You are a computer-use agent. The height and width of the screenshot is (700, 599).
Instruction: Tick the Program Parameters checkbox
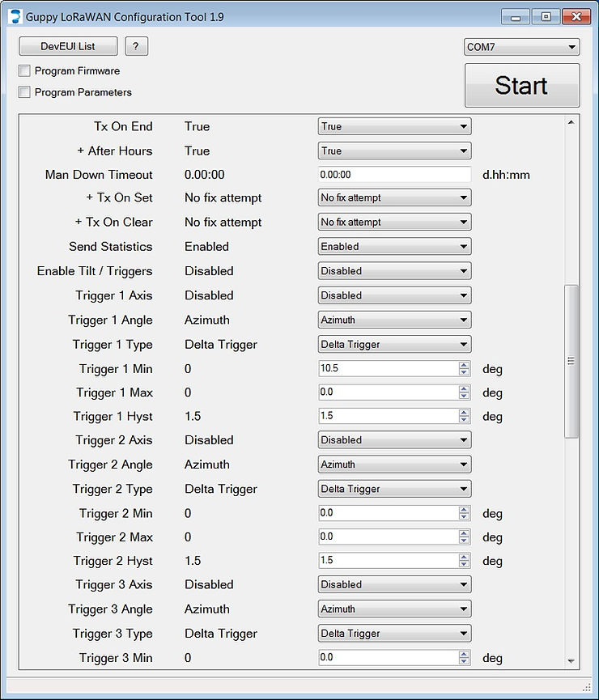(x=24, y=92)
